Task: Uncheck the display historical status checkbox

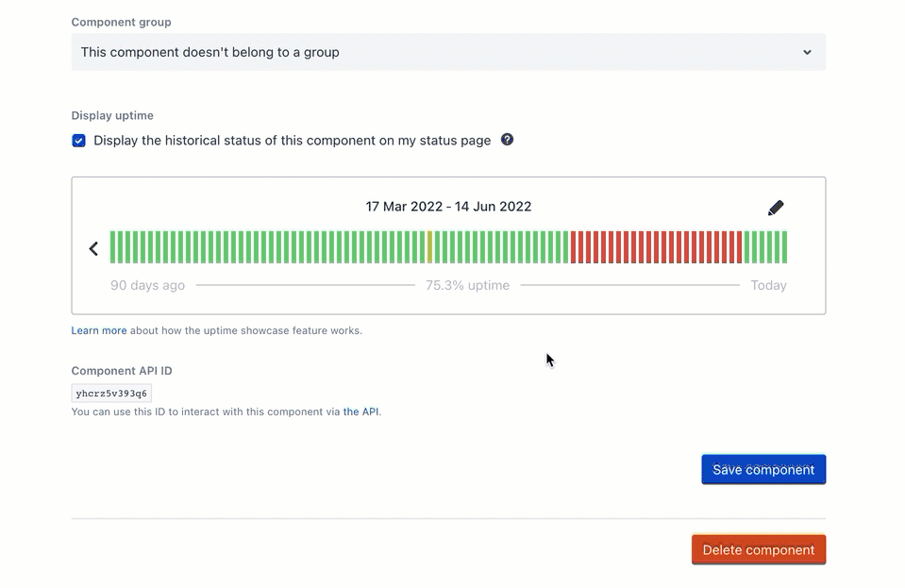Action: pyautogui.click(x=79, y=141)
